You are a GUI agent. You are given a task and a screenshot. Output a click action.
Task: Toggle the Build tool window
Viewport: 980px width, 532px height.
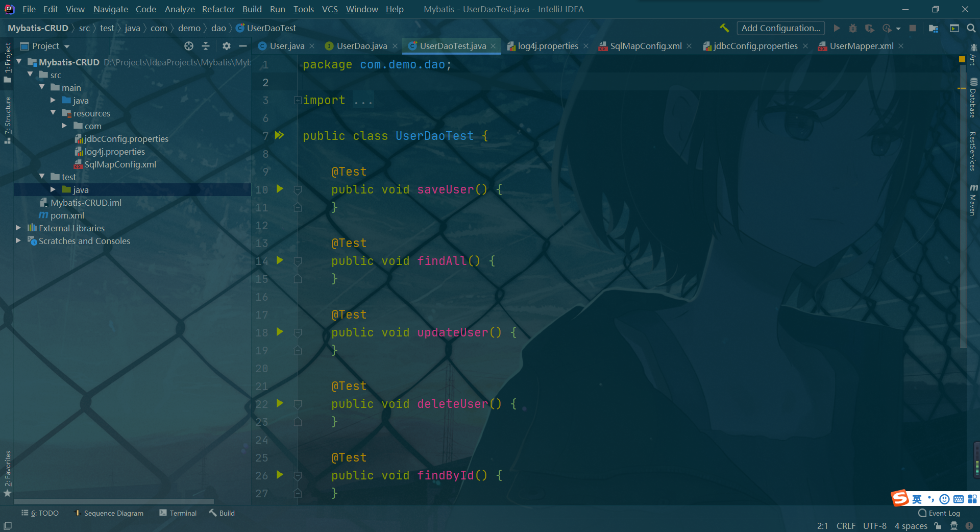click(222, 513)
